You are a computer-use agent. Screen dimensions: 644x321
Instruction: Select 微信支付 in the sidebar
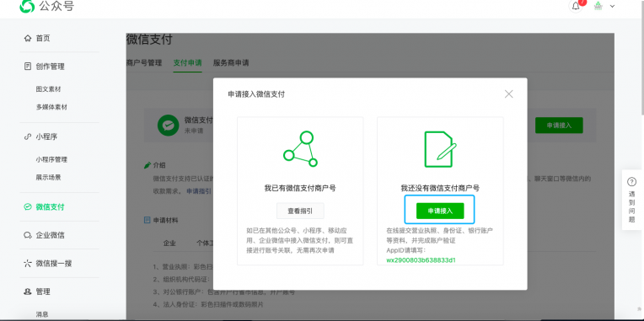coord(50,207)
